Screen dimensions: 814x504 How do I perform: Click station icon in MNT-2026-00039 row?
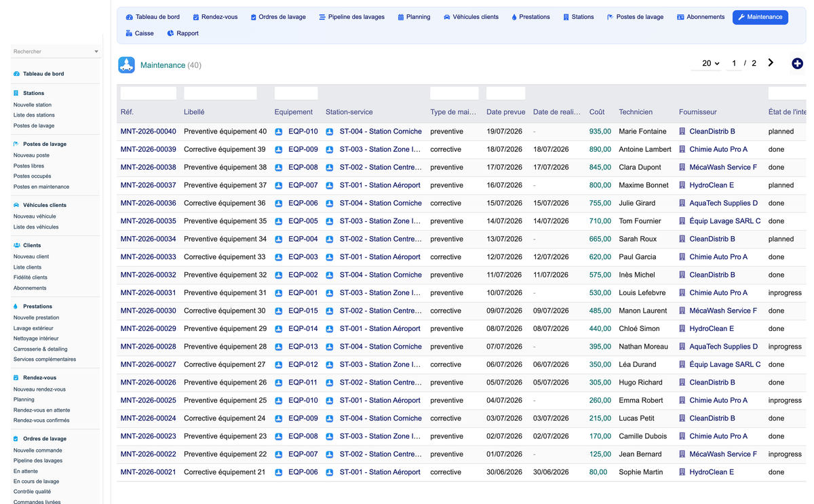click(330, 149)
